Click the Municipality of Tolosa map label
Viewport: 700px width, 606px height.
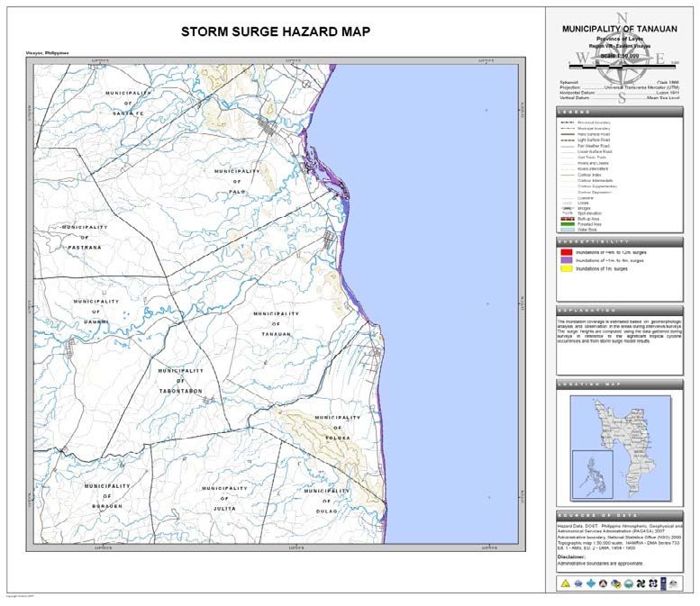coord(337,428)
